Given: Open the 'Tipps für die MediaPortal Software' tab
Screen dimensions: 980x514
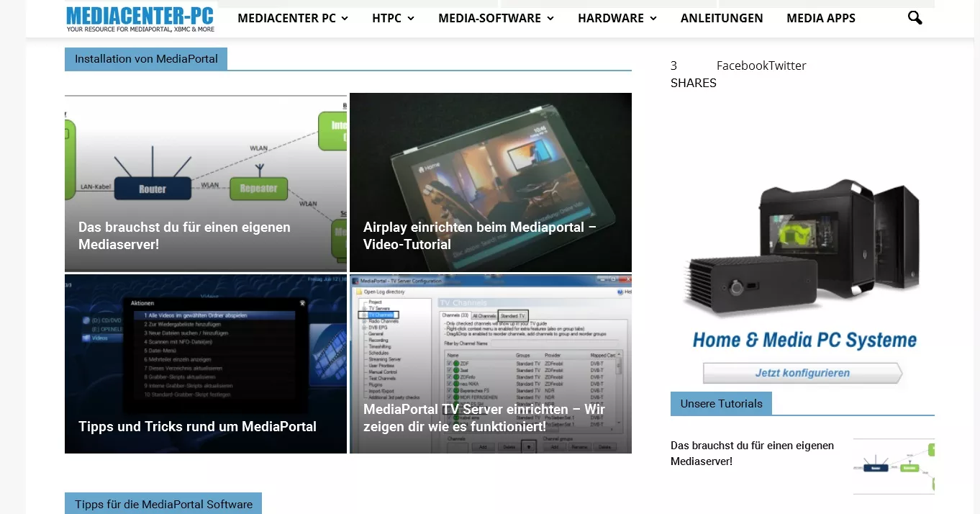Looking at the screenshot, I should click(x=163, y=503).
